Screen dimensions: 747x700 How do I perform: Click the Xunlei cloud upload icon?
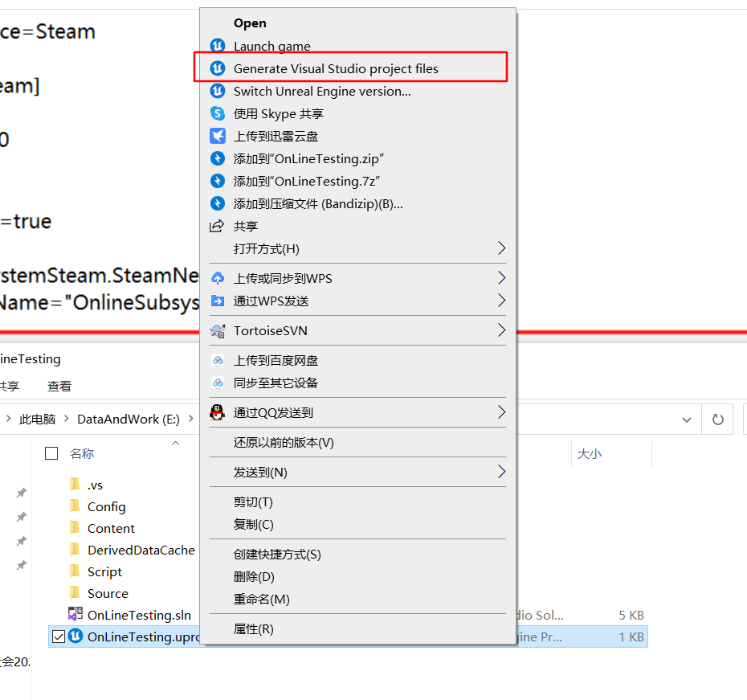coord(217,136)
